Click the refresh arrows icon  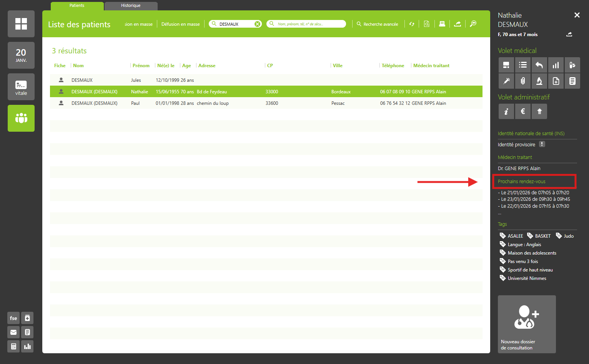[412, 24]
